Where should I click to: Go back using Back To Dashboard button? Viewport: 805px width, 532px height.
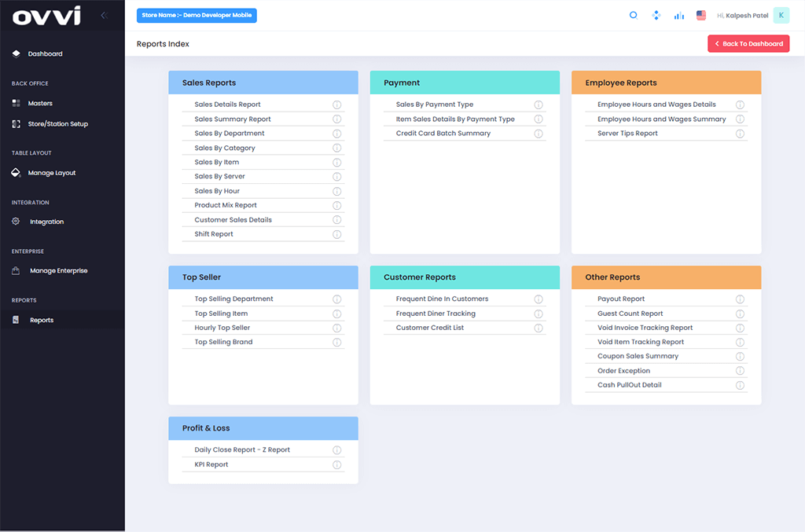click(x=748, y=43)
